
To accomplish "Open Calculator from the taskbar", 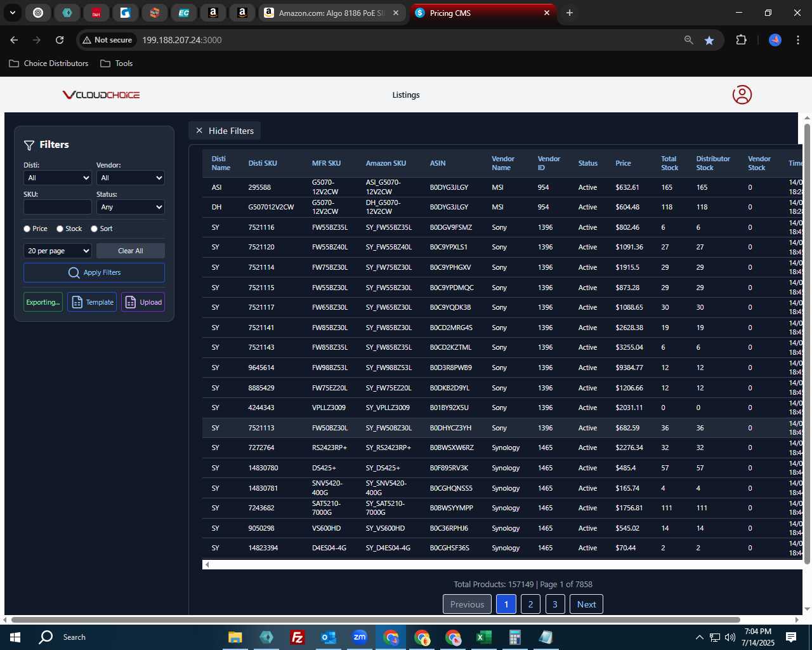I will 514,637.
